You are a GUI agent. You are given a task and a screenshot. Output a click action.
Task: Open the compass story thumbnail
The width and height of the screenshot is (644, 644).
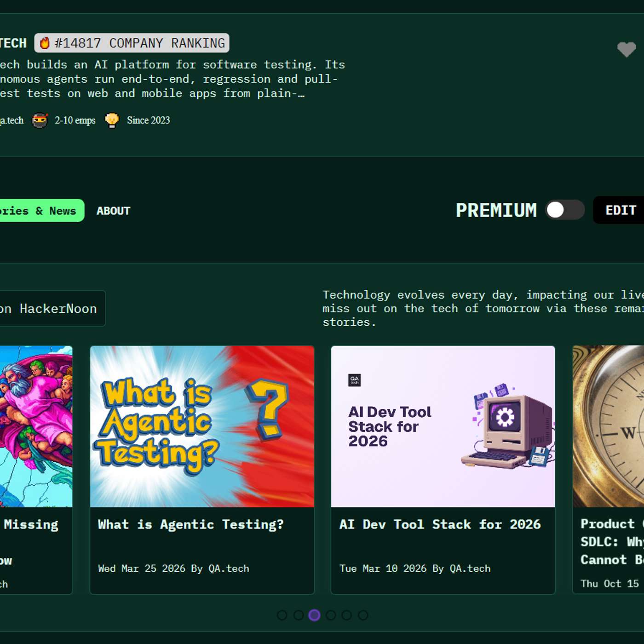(x=608, y=426)
